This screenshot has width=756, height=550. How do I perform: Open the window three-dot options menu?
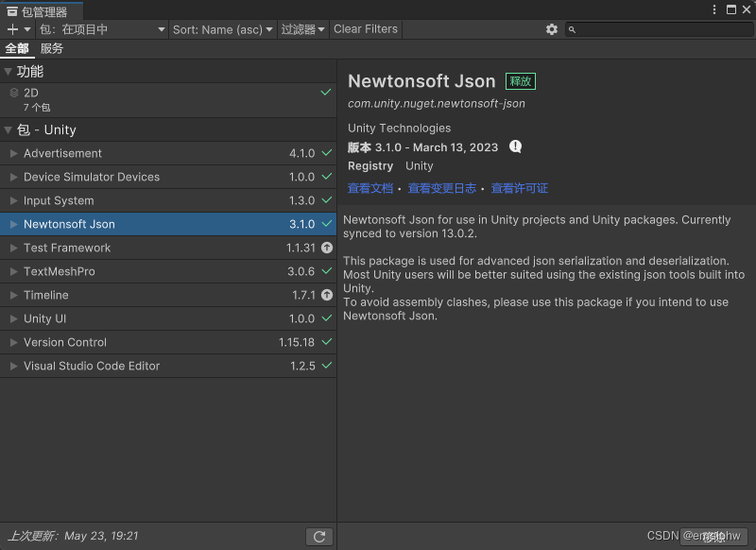tap(714, 9)
